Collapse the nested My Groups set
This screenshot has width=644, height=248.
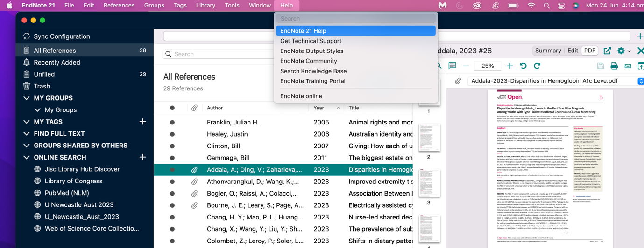coord(37,110)
